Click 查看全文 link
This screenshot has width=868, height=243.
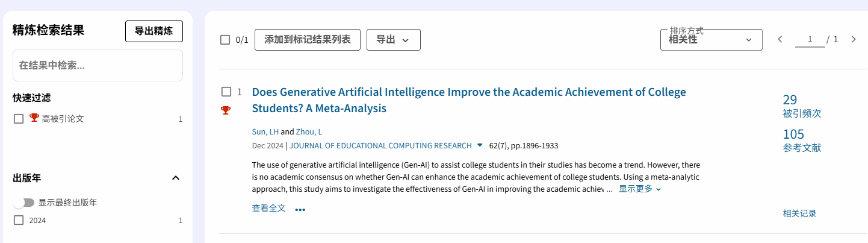(x=268, y=208)
